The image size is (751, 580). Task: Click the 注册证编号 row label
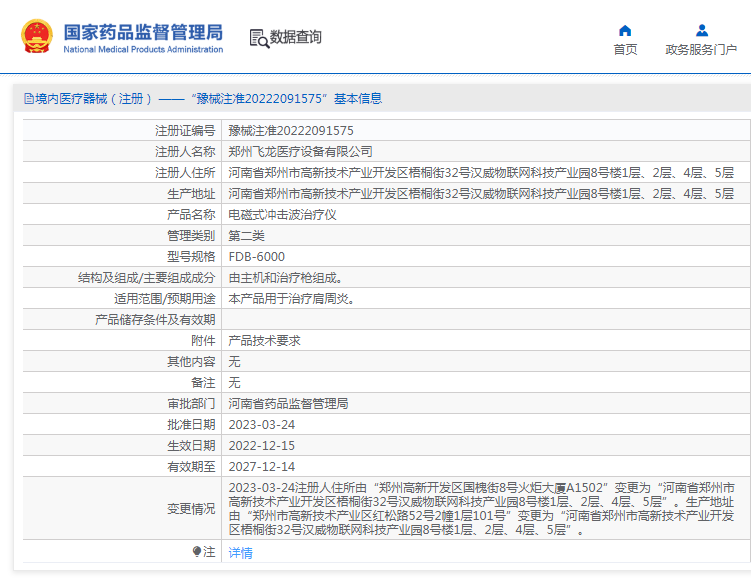tap(185, 131)
